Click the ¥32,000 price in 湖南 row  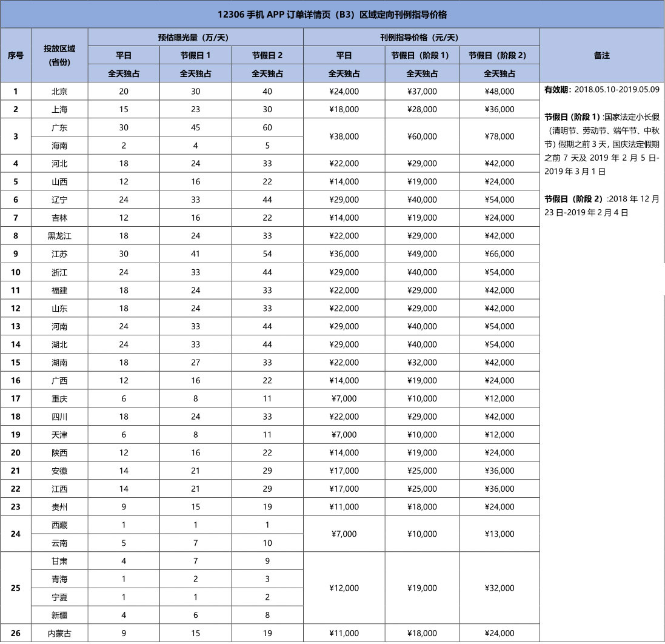pyautogui.click(x=422, y=362)
